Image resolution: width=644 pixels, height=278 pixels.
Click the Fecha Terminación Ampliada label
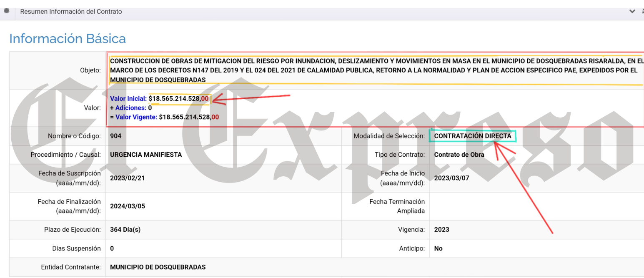(x=397, y=206)
